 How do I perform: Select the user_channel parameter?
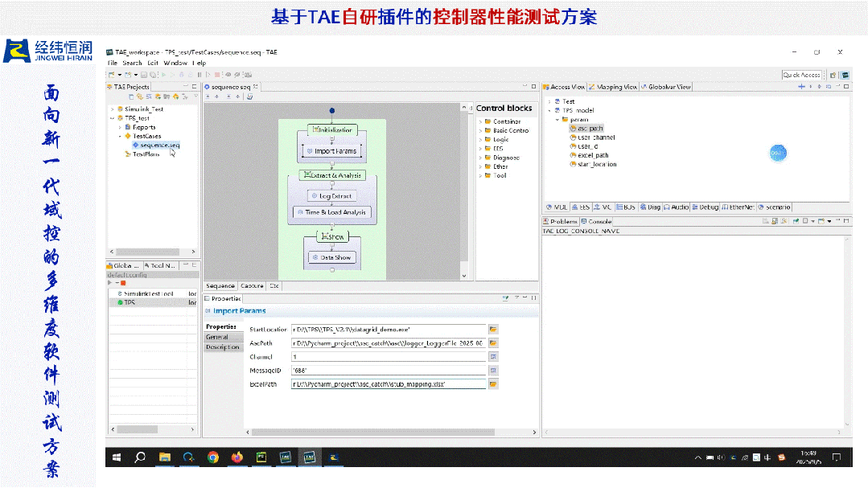[593, 137]
